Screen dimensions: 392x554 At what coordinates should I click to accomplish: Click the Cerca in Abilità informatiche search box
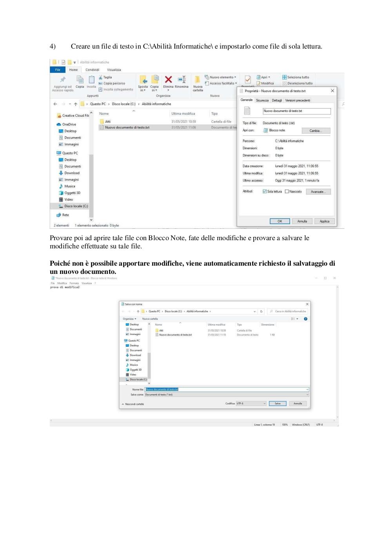point(288,311)
